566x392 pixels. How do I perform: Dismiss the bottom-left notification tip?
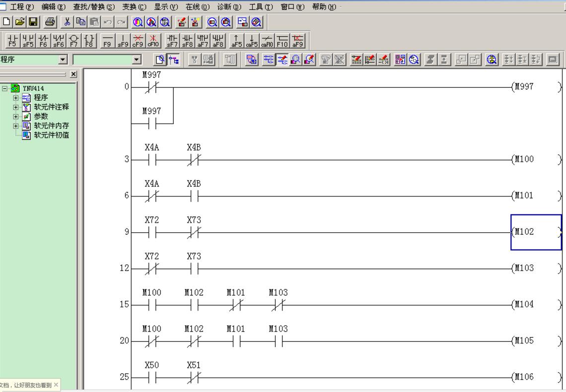[x=56, y=385]
